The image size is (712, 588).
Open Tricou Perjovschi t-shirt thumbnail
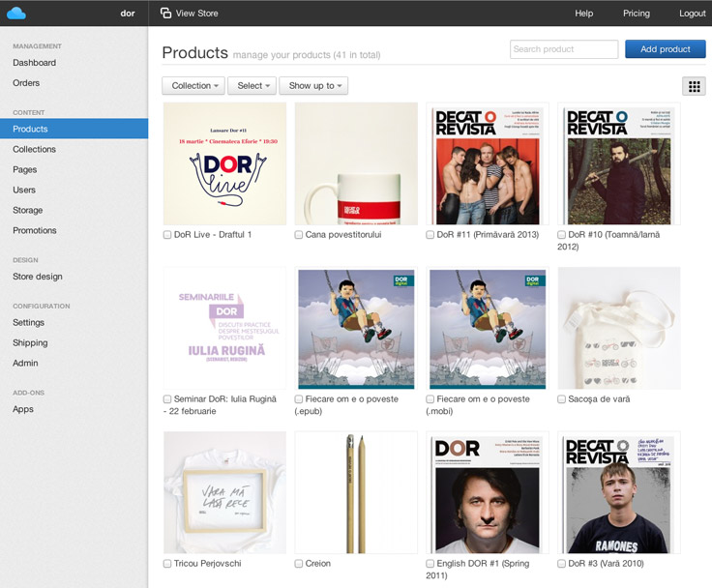pyautogui.click(x=224, y=492)
